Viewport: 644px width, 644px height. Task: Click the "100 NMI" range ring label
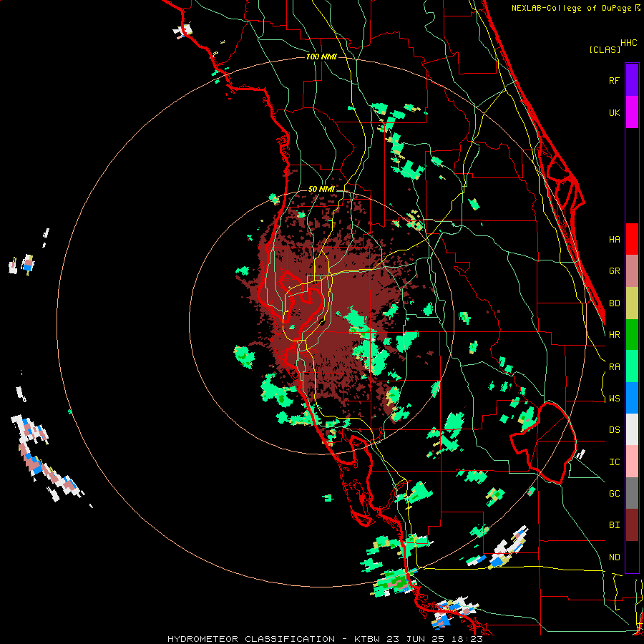click(321, 57)
